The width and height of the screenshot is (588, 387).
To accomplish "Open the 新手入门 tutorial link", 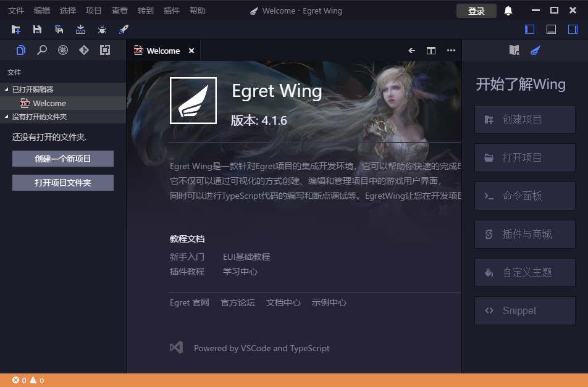I will [187, 257].
